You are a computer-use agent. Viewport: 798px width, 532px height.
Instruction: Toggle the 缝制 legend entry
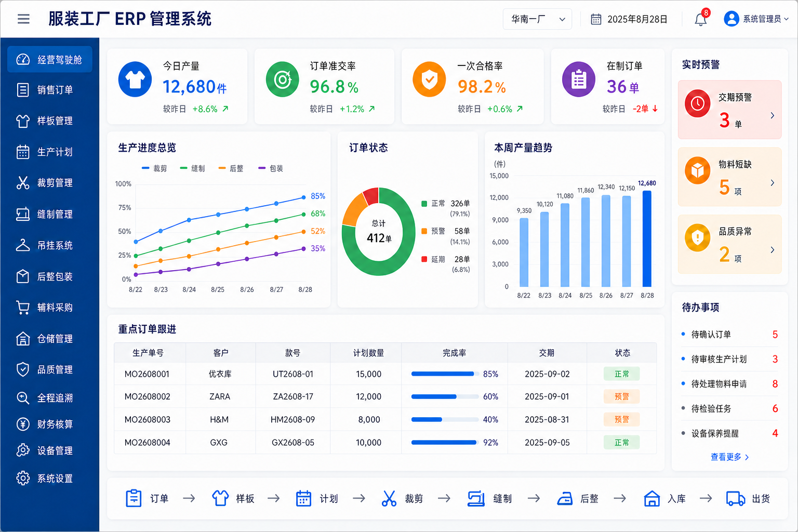point(192,168)
